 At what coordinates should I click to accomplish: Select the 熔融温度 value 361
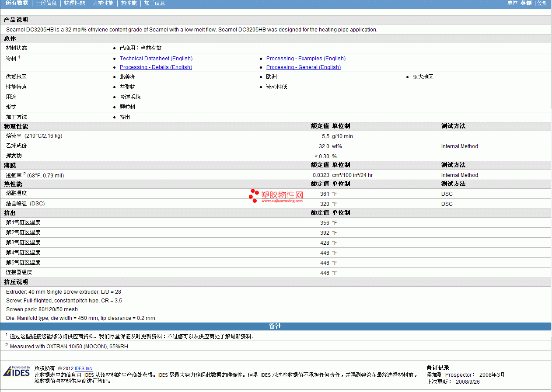pos(325,194)
